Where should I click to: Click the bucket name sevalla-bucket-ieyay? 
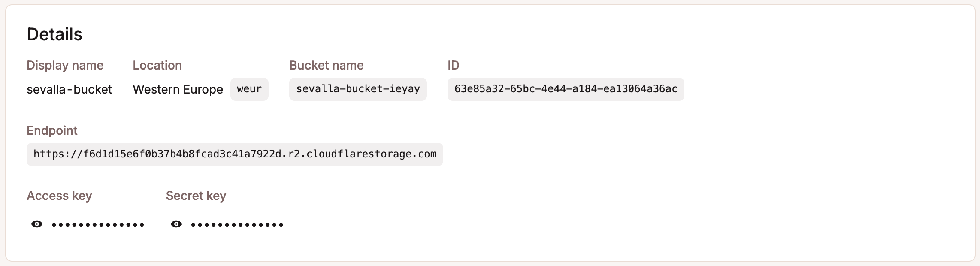click(x=358, y=89)
